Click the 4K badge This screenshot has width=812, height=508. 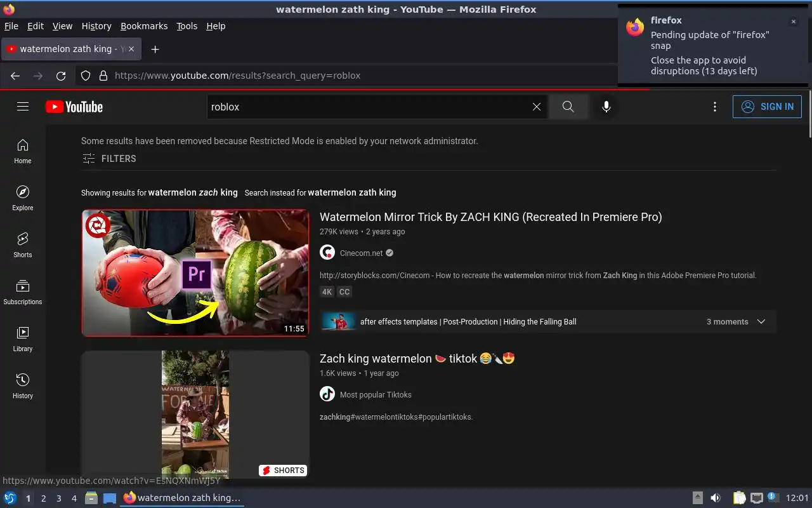(327, 292)
